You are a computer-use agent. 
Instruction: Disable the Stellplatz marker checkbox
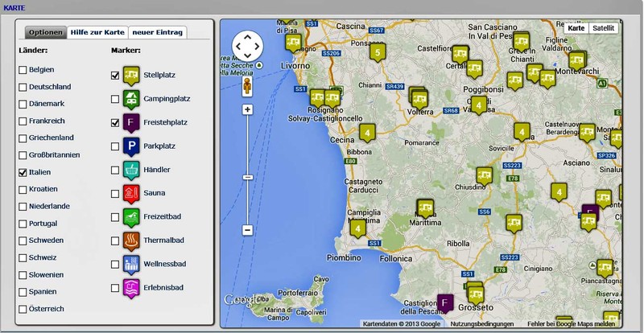pyautogui.click(x=115, y=76)
